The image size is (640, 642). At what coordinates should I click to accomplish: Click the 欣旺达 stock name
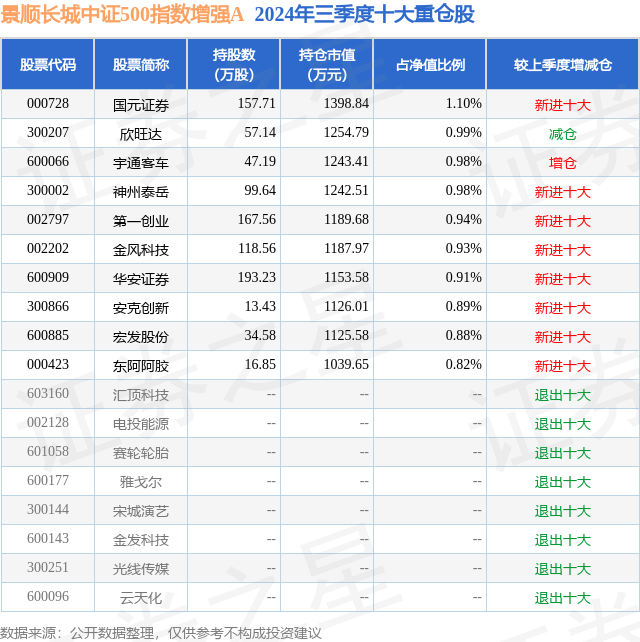click(x=141, y=134)
